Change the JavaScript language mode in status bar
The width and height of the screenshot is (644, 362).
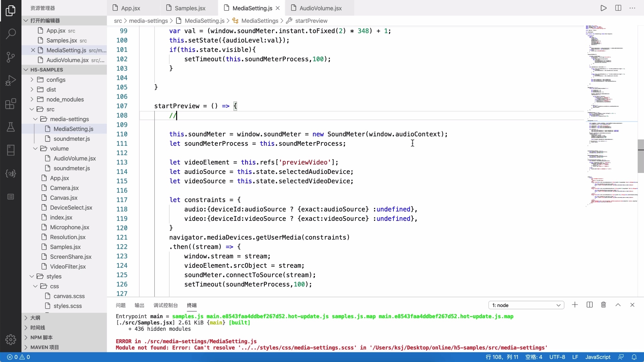point(597,357)
